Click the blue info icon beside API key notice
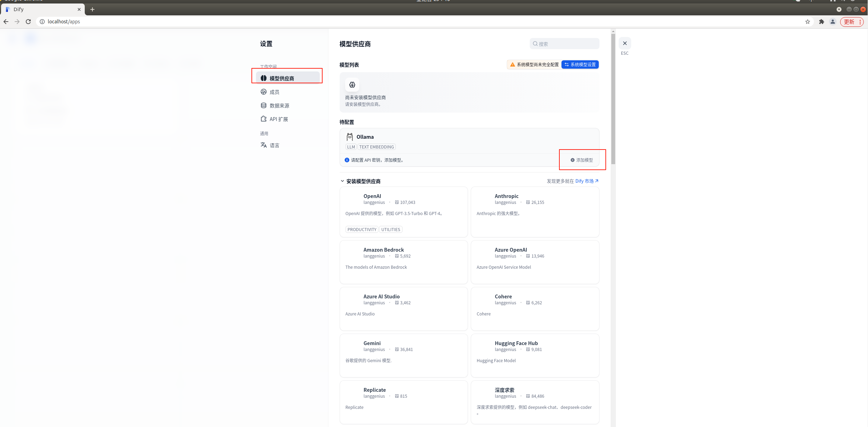The height and width of the screenshot is (427, 868). (347, 160)
